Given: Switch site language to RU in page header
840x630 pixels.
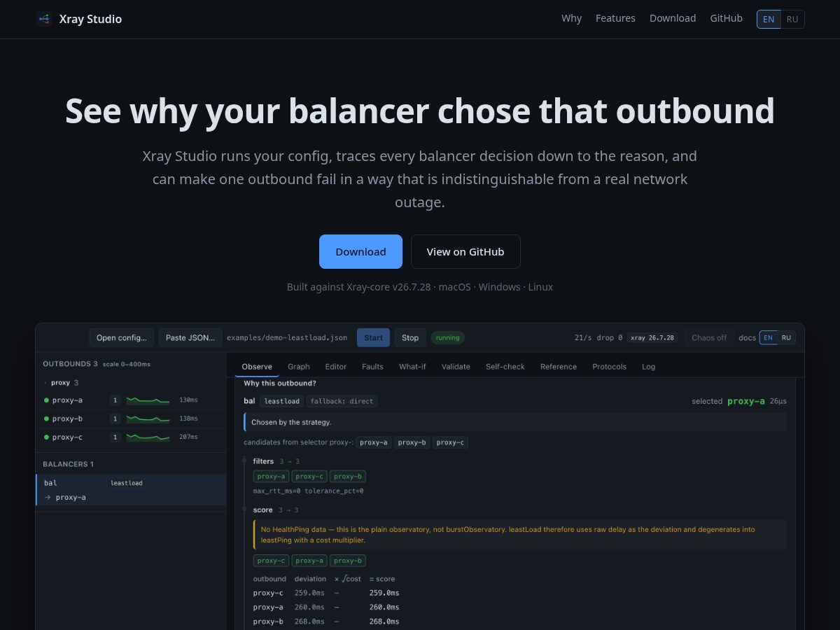Looking at the screenshot, I should (792, 19).
